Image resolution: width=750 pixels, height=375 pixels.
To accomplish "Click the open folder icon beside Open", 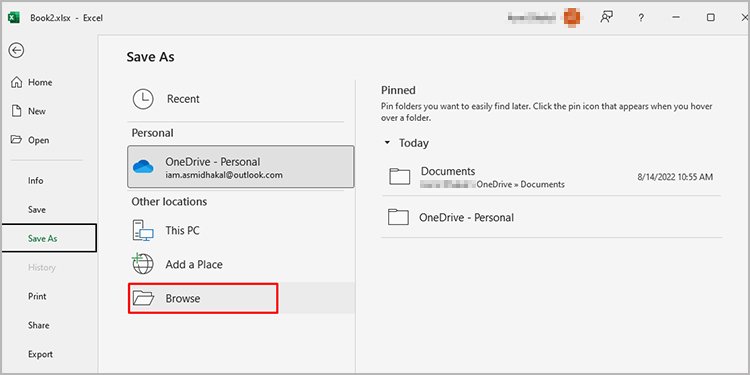I will pyautogui.click(x=16, y=140).
